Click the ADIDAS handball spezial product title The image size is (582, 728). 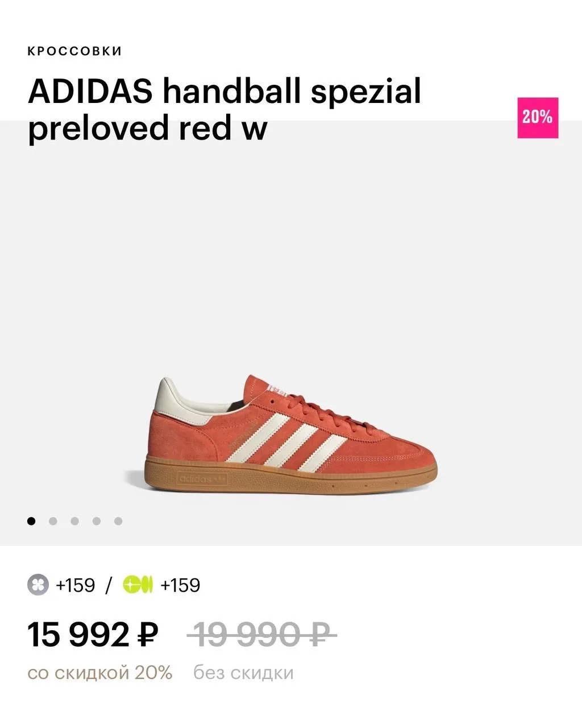coord(225,109)
